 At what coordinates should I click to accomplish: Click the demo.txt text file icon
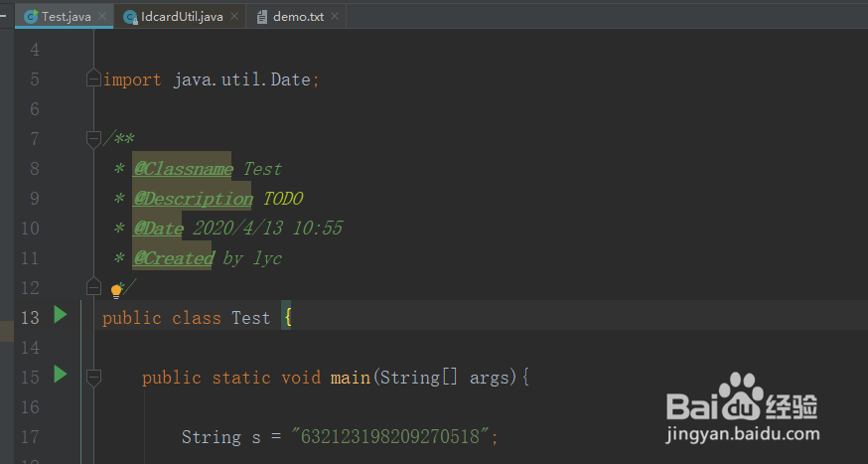[x=262, y=17]
